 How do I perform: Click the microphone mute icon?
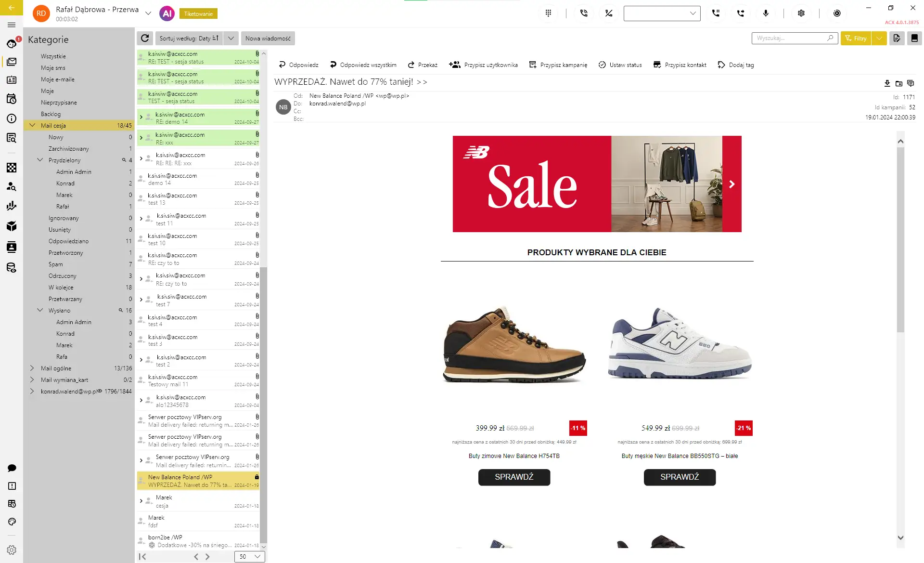(x=766, y=13)
